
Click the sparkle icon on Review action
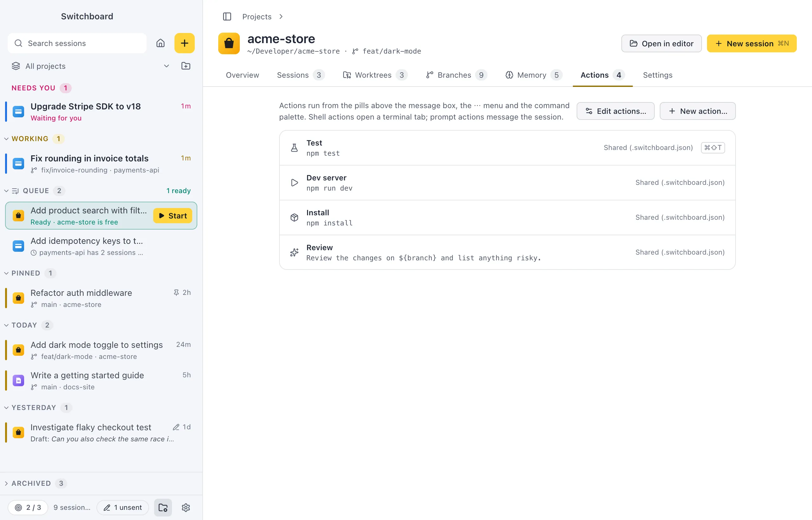tap(294, 252)
